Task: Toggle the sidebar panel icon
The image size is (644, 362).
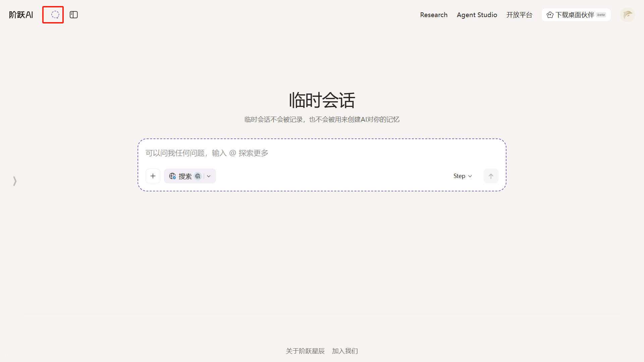Action: pyautogui.click(x=74, y=15)
